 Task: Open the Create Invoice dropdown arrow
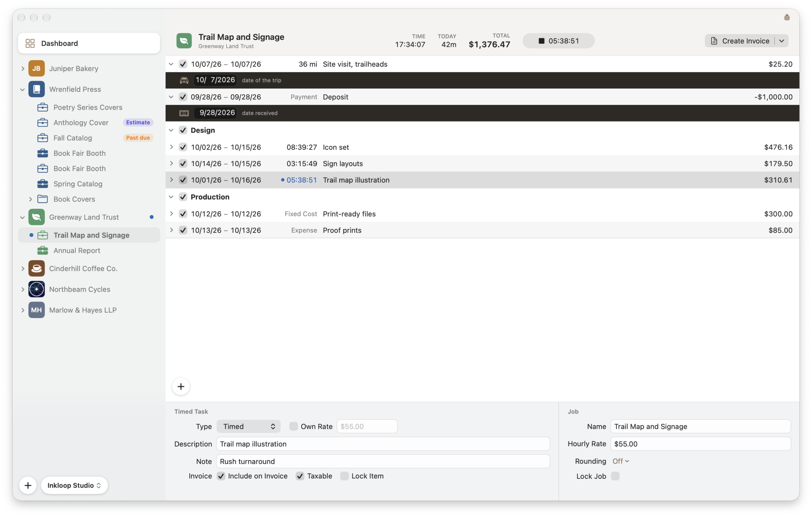[x=782, y=41]
